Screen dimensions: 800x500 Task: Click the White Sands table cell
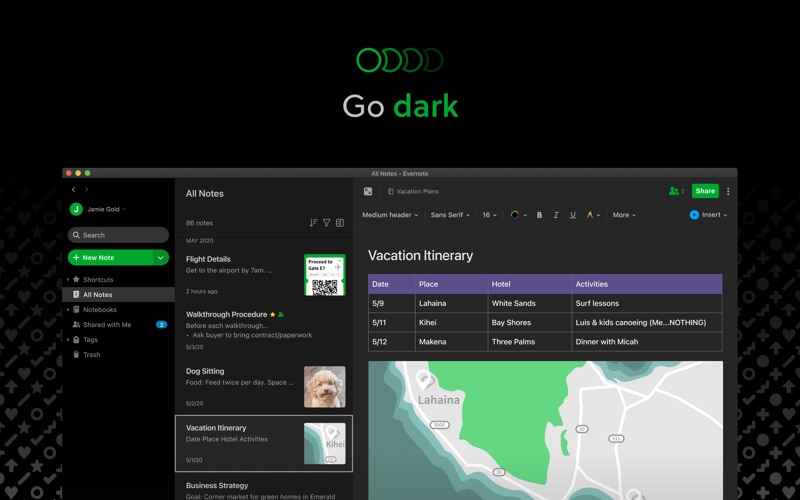pyautogui.click(x=529, y=303)
